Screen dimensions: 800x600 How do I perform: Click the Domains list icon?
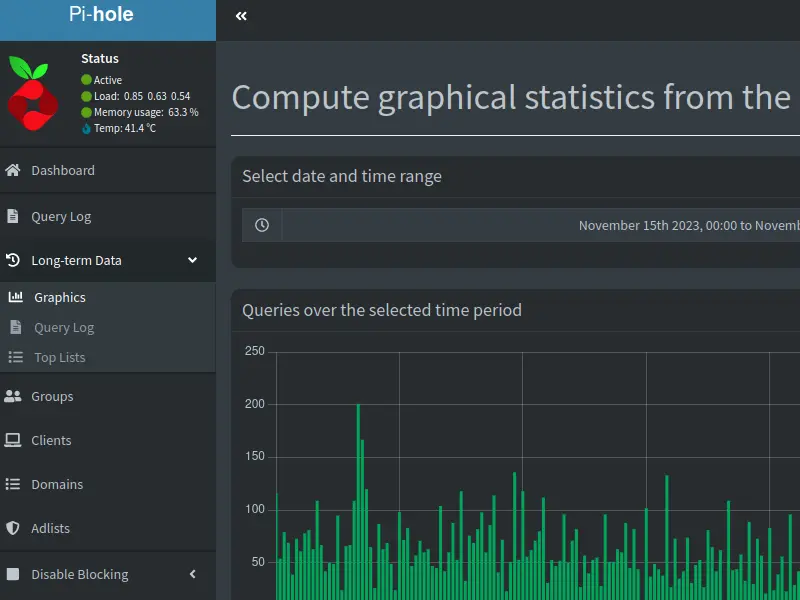click(13, 484)
